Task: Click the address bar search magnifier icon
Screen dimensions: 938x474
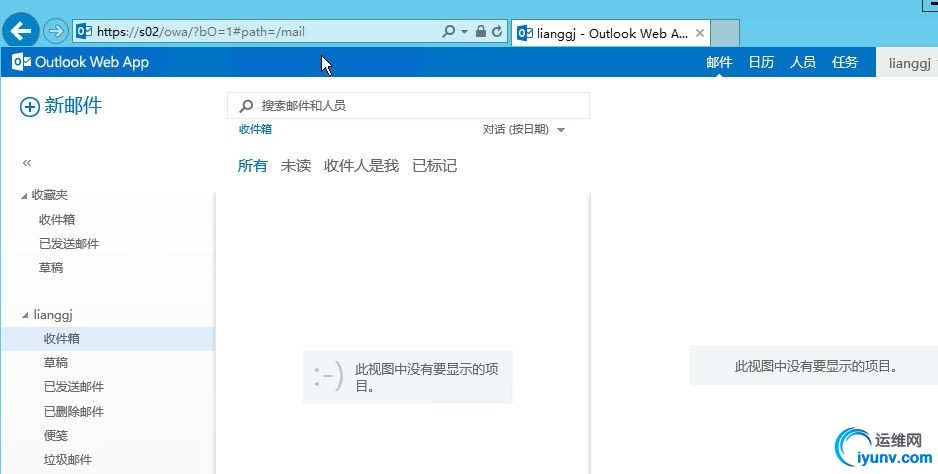Action: click(449, 31)
